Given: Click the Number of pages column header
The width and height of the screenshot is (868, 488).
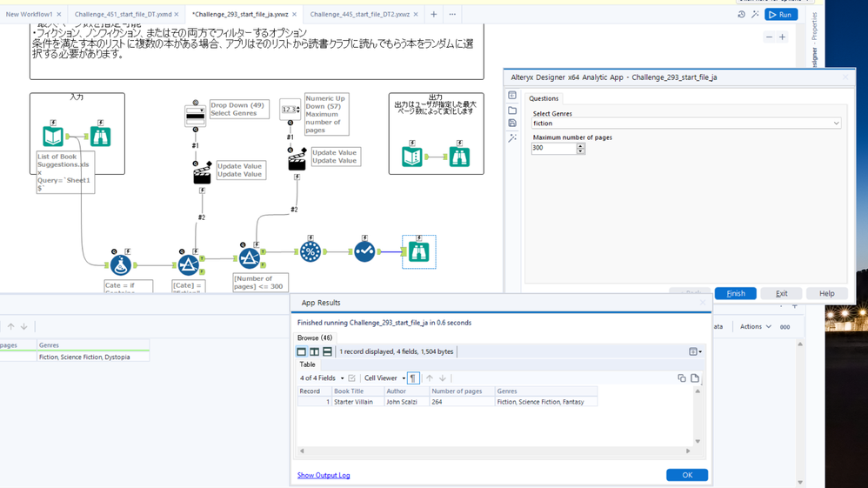Looking at the screenshot, I should [462, 391].
